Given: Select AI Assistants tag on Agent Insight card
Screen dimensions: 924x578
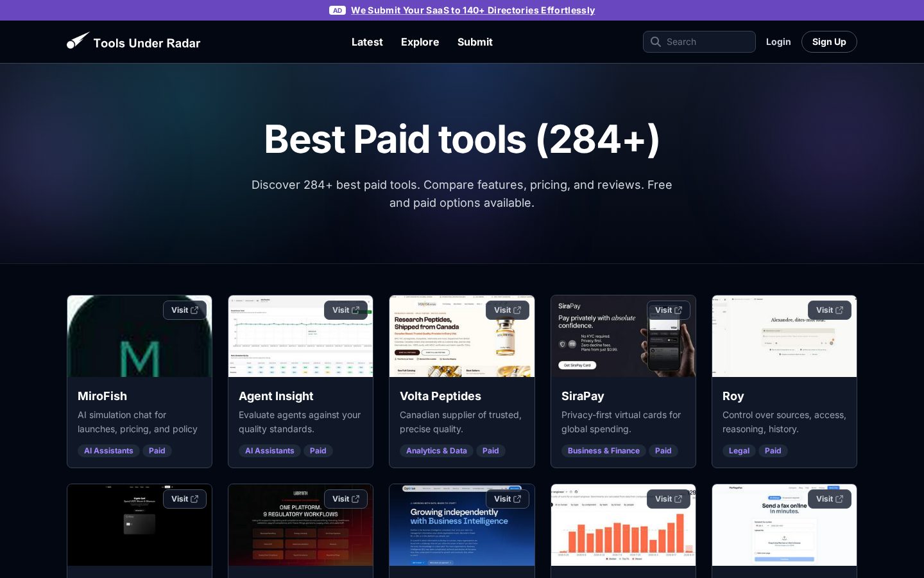Looking at the screenshot, I should pyautogui.click(x=269, y=451).
